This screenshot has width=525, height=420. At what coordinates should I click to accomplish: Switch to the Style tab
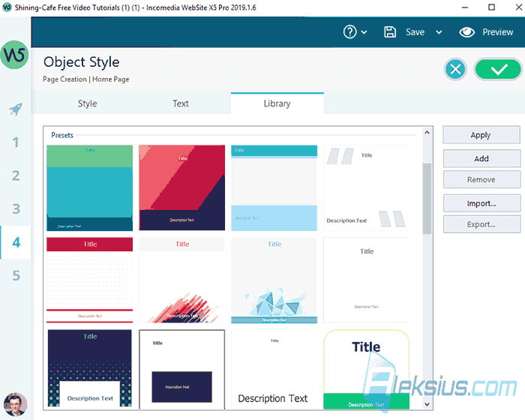pyautogui.click(x=88, y=103)
